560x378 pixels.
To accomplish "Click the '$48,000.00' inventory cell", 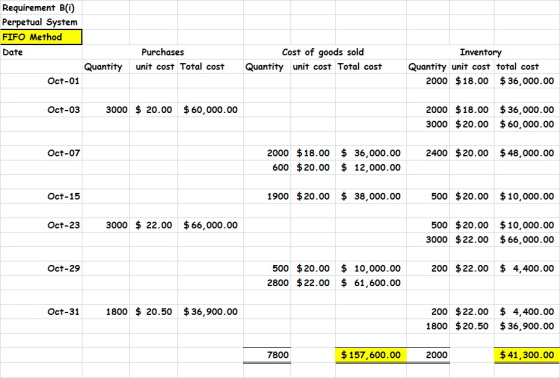I will 527,153.
